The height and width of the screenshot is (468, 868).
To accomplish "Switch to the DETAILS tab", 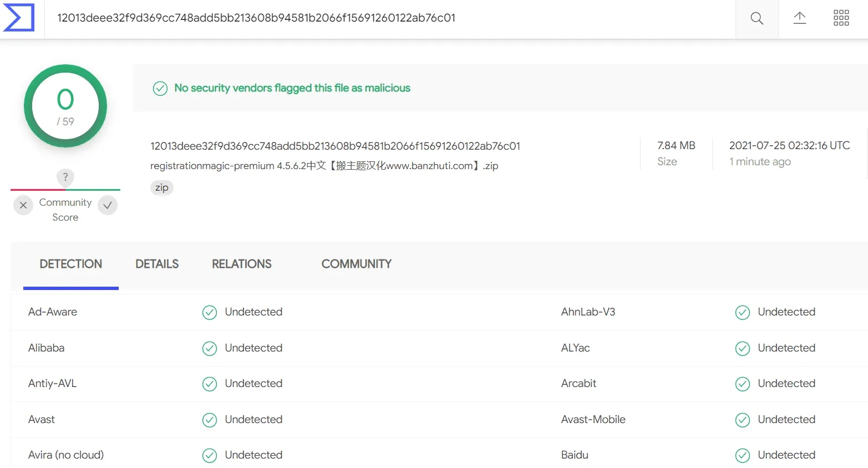I will pos(157,264).
